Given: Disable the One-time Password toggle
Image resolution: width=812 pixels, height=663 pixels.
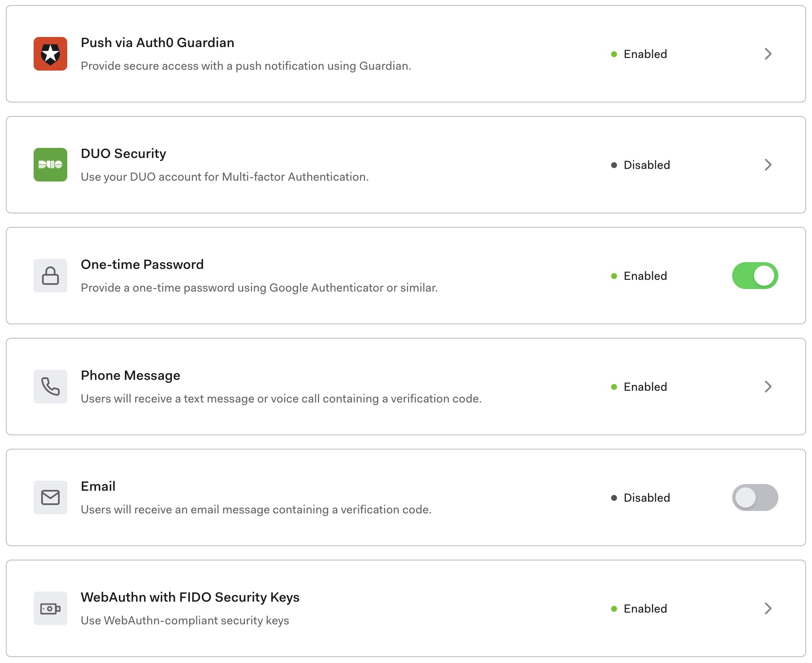Looking at the screenshot, I should pos(755,276).
